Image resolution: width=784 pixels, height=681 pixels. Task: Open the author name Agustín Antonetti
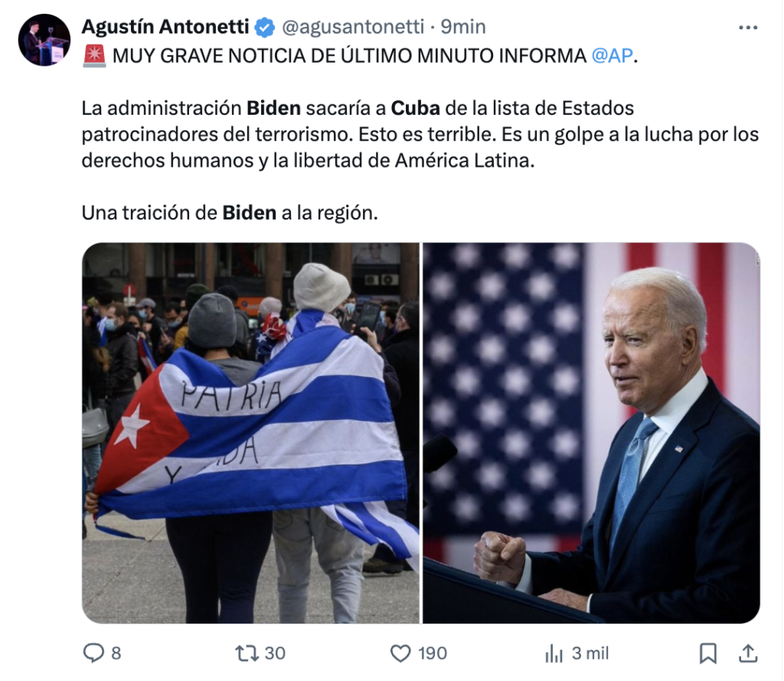[x=165, y=27]
